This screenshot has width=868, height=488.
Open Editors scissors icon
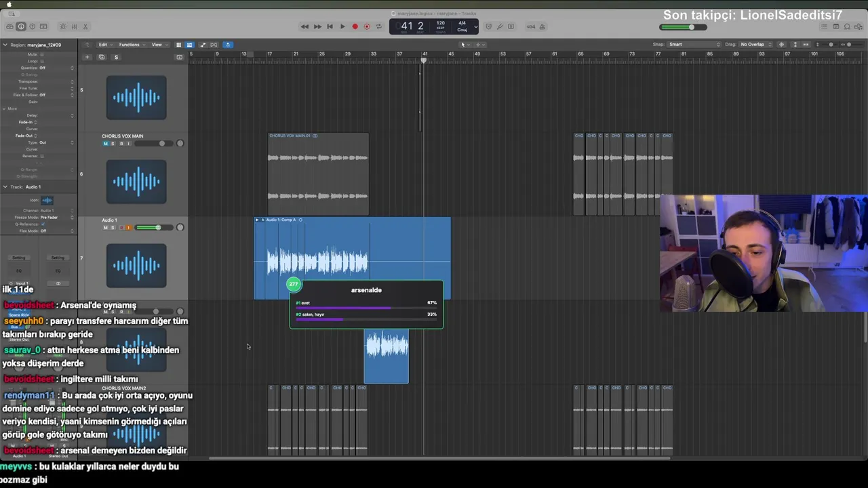point(85,26)
